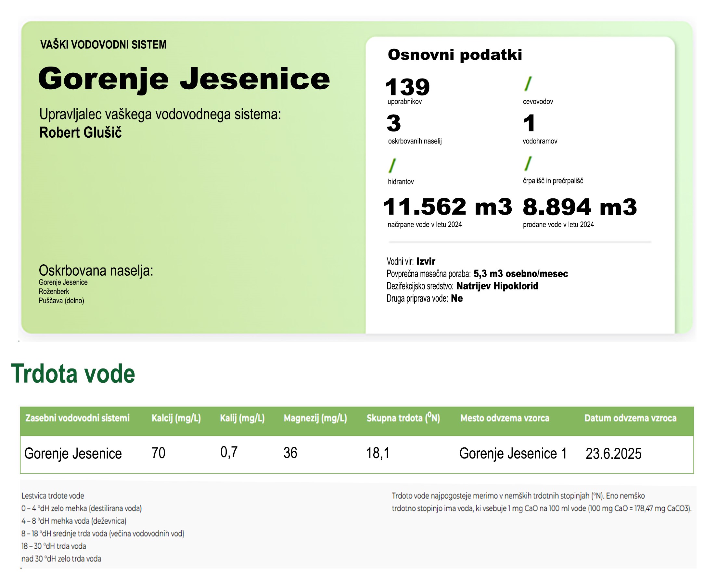Select the Puščava (delno) naselje entry
This screenshot has width=717, height=588.
[x=62, y=300]
